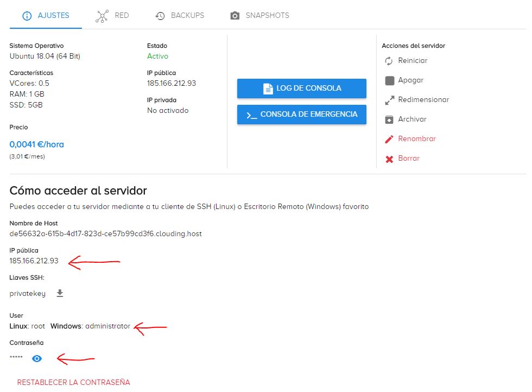Go to the Snapshots tab
The height and width of the screenshot is (392, 532).
coord(260,16)
